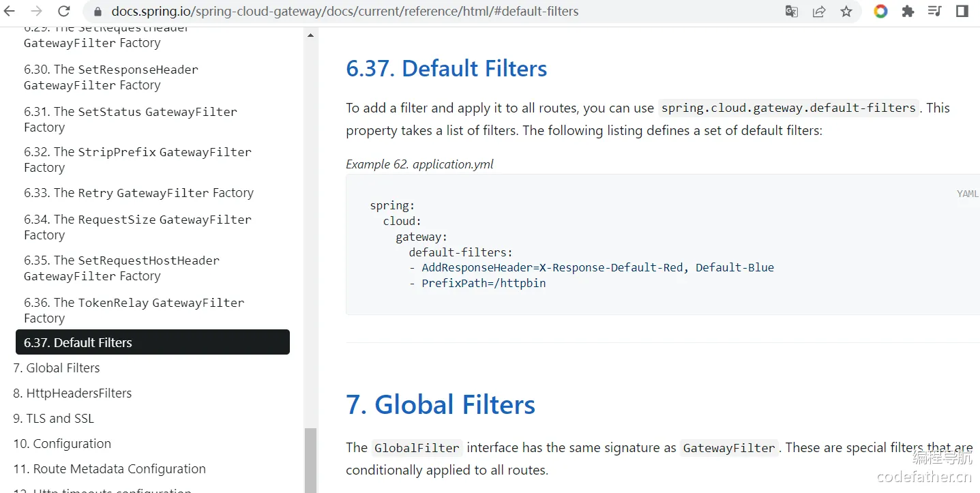The height and width of the screenshot is (493, 980).
Task: Click the "spring:" code line
Action: tap(392, 205)
